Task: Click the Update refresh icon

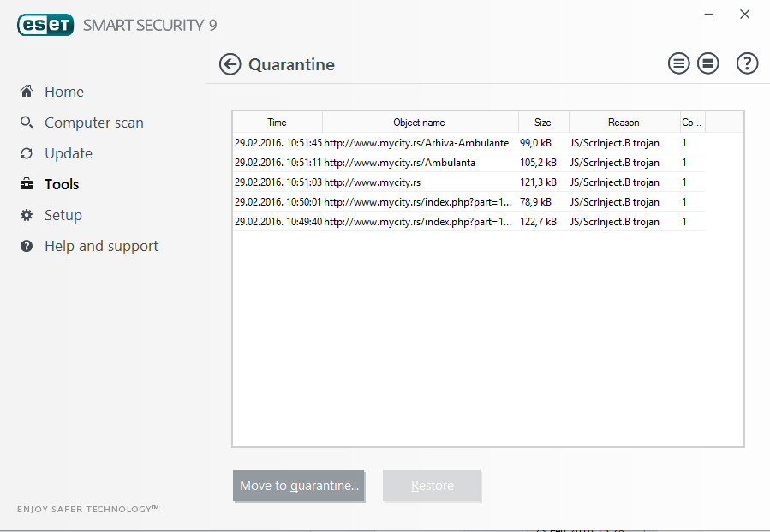Action: 27,153
